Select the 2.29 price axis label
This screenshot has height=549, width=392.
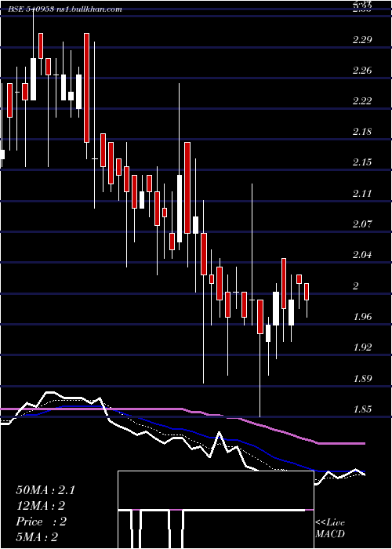pos(362,39)
